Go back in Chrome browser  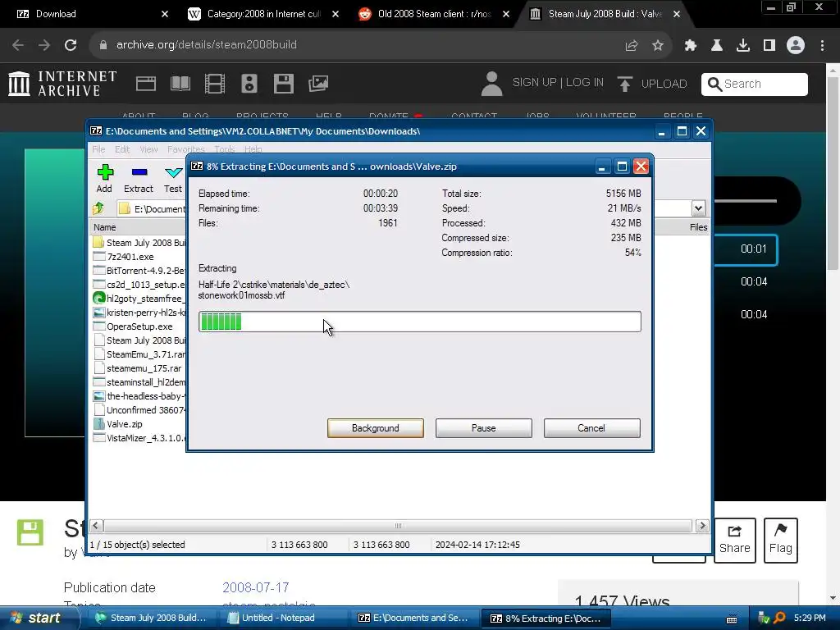[x=18, y=45]
